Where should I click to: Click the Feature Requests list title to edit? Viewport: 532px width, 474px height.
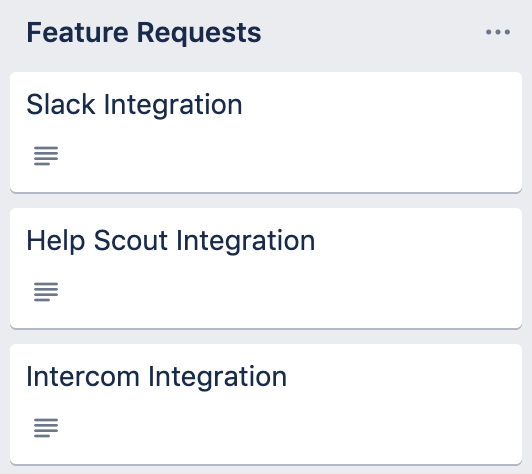click(x=144, y=33)
